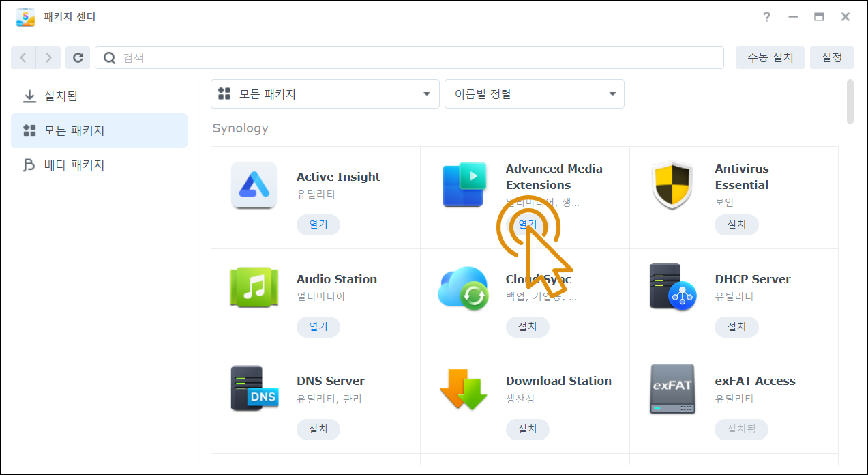Screen dimensions: 868x475
Task: Install DNS Server via 설치 button
Action: tap(318, 429)
